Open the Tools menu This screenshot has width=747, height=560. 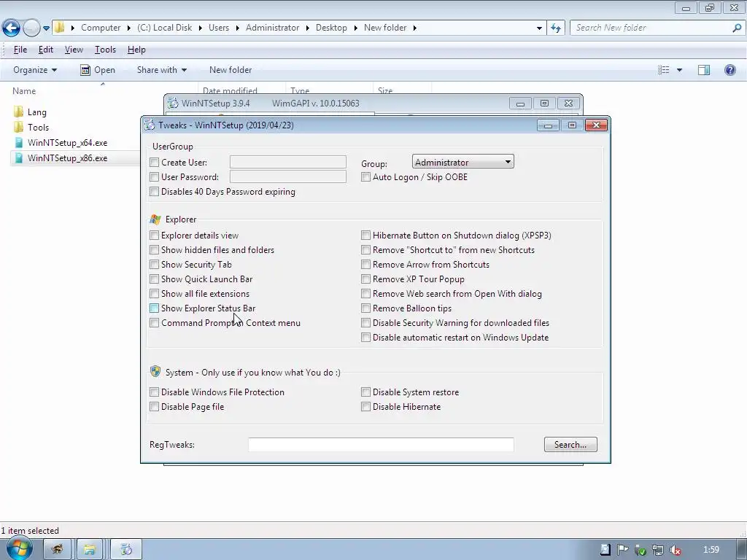[x=105, y=50]
